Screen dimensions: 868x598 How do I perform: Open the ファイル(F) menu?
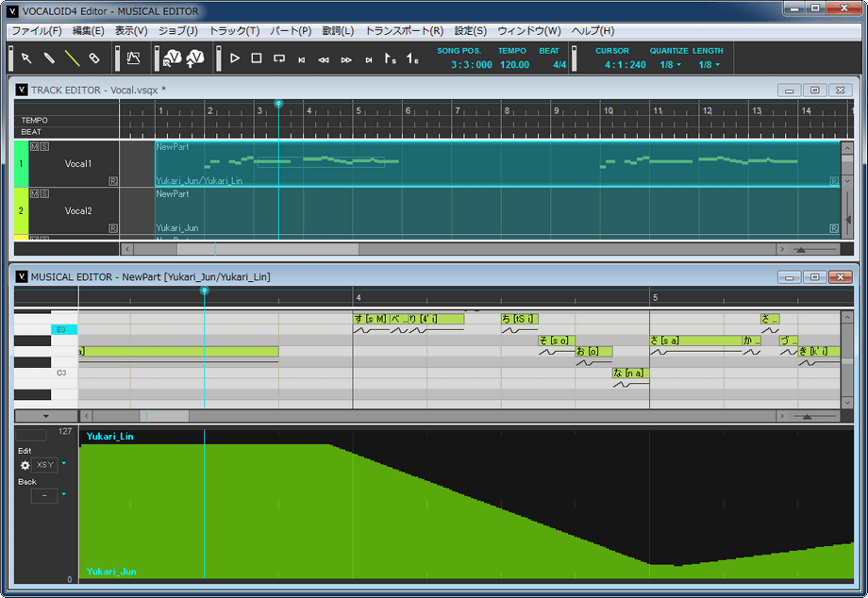37,31
